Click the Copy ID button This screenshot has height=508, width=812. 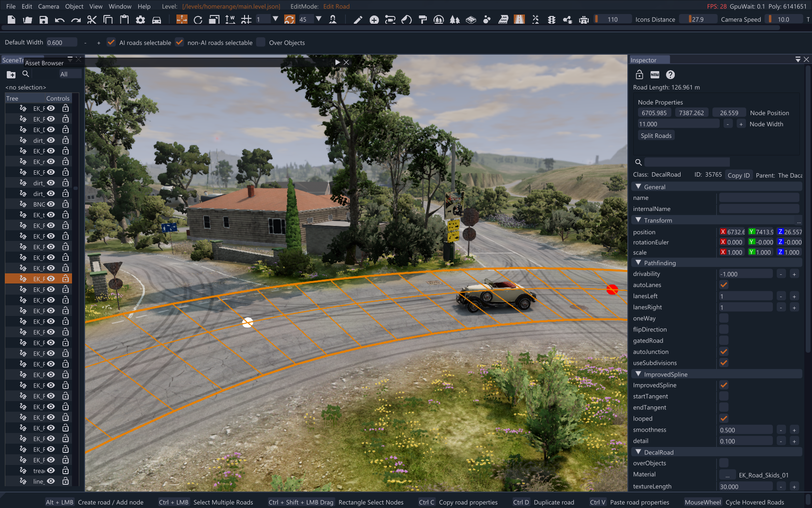(739, 175)
